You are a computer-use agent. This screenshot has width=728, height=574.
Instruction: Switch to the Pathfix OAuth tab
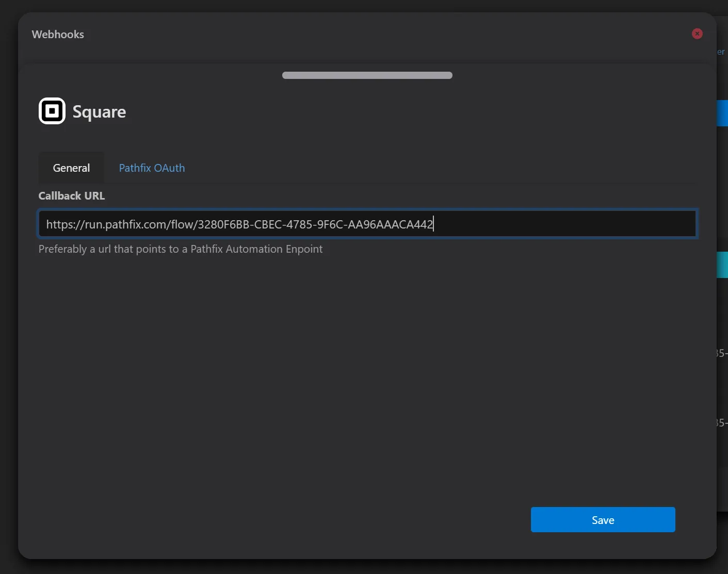[152, 168]
